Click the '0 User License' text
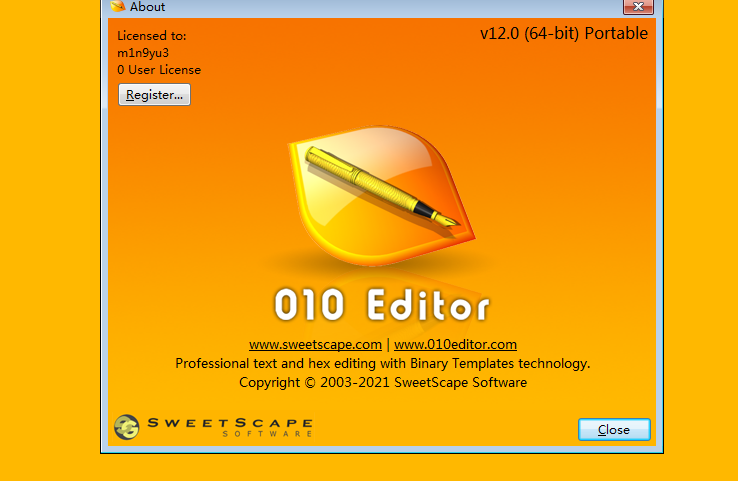The width and height of the screenshot is (738, 481). pos(159,70)
